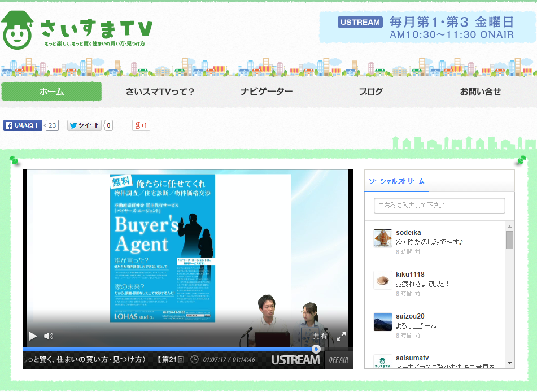Click the こちらに入力して下さい comment field

click(x=439, y=206)
